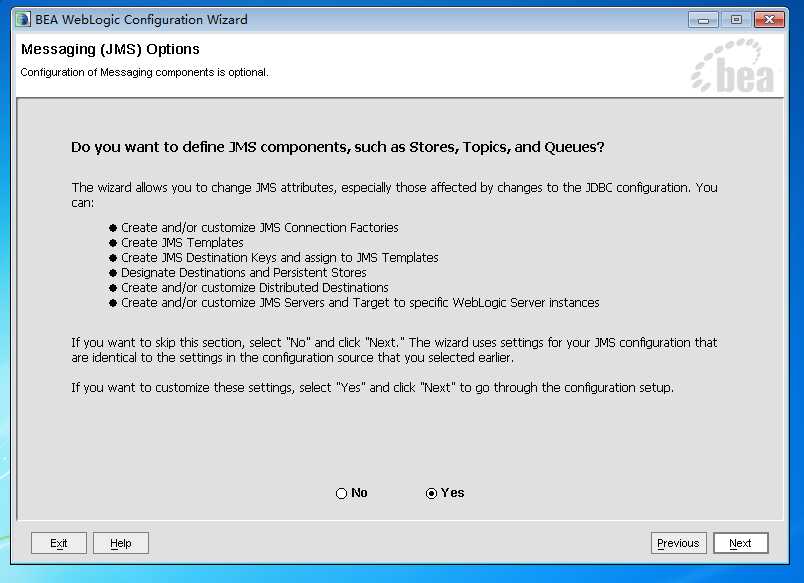Screen dimensions: 804x583
Task: Click the BEA WebLogic title bar icon
Action: (23, 20)
